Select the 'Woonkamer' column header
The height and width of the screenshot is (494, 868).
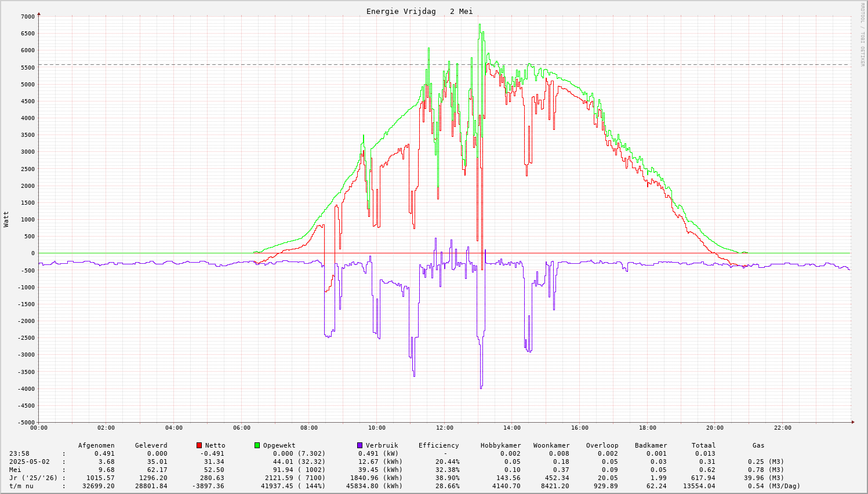(x=551, y=445)
